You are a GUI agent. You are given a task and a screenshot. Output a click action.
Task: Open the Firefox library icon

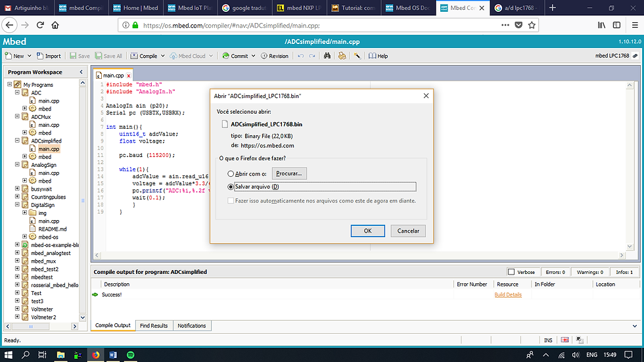602,25
